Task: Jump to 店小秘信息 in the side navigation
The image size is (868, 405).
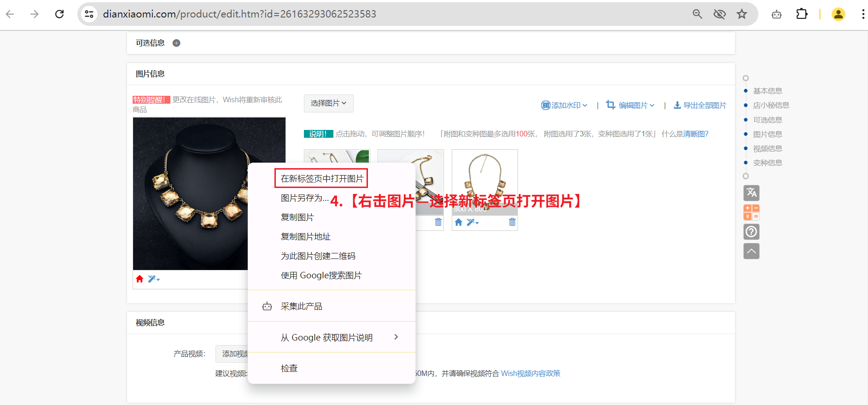Action: (x=771, y=106)
